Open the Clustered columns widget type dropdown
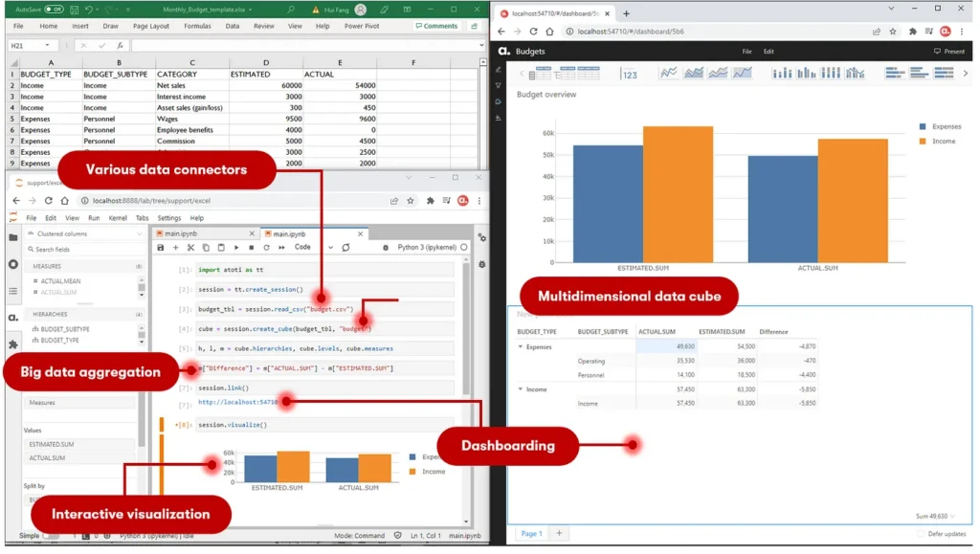The width and height of the screenshot is (980, 554). click(85, 234)
